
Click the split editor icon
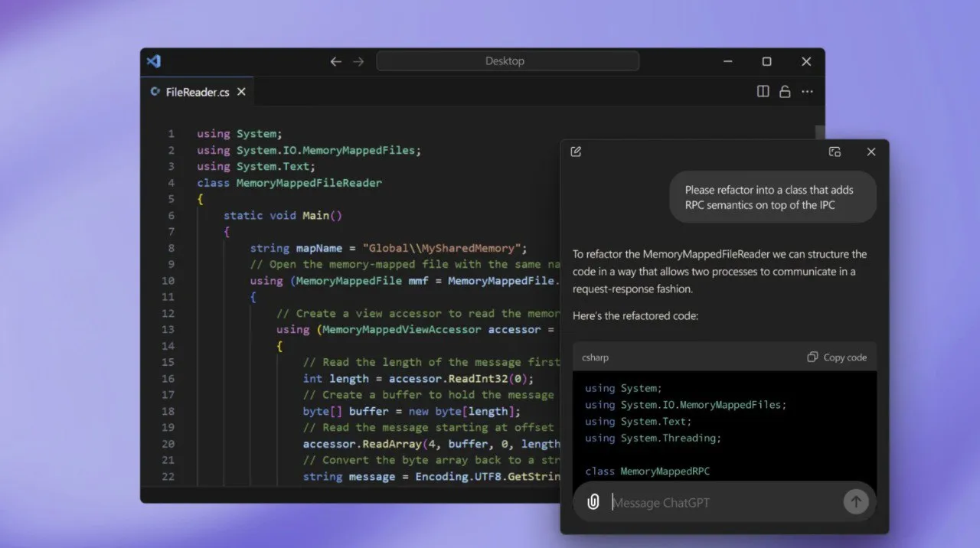[x=763, y=91]
